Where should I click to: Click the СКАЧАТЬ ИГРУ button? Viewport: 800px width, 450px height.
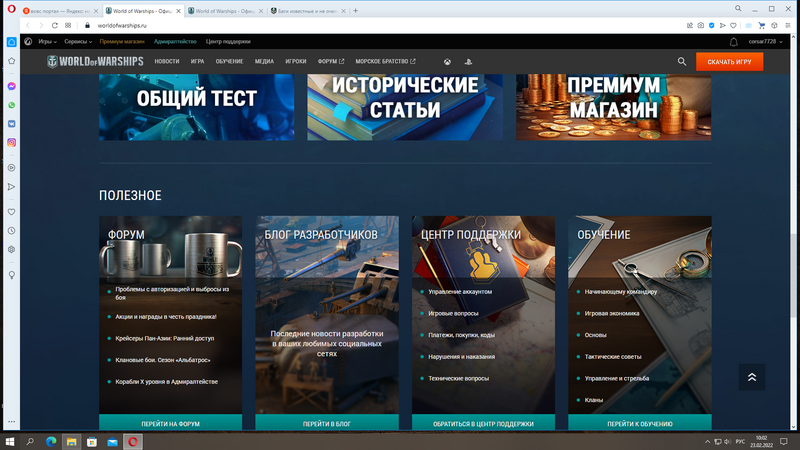730,62
